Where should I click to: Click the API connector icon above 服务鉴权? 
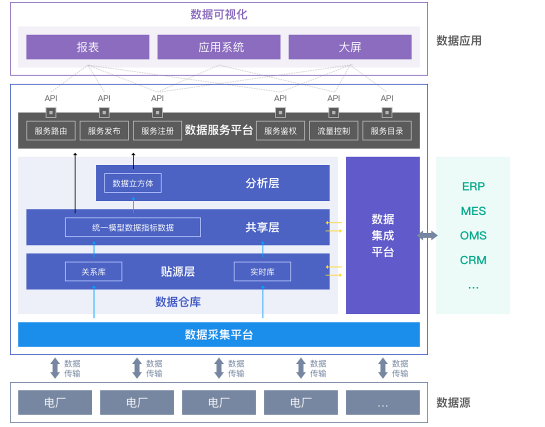[280, 113]
